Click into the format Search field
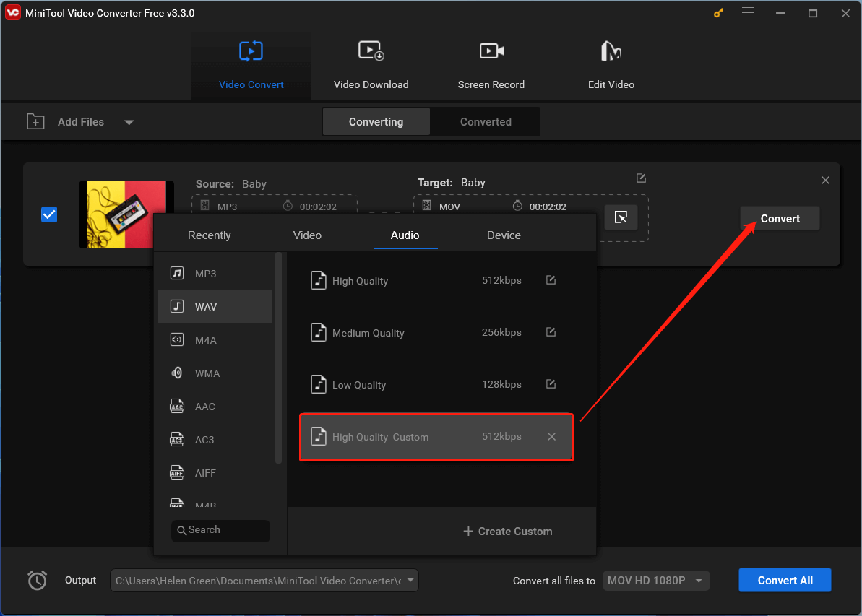 point(220,530)
